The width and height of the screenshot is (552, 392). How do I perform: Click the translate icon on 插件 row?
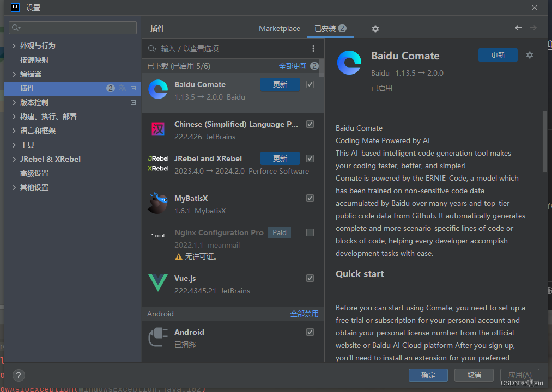[x=122, y=88]
